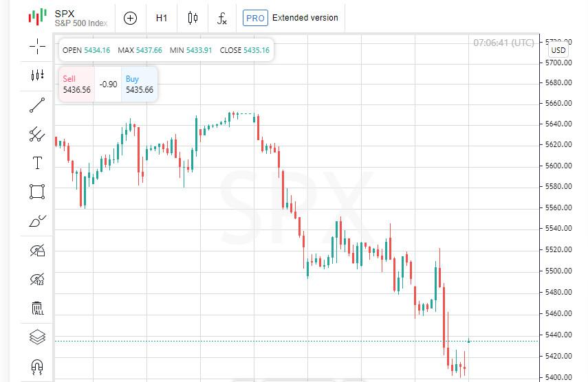Choose the pitchfork channel drawing tool

[x=37, y=134]
